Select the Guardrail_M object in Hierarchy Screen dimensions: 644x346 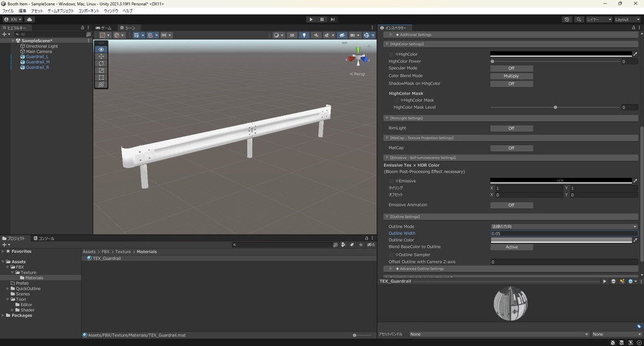(x=37, y=62)
